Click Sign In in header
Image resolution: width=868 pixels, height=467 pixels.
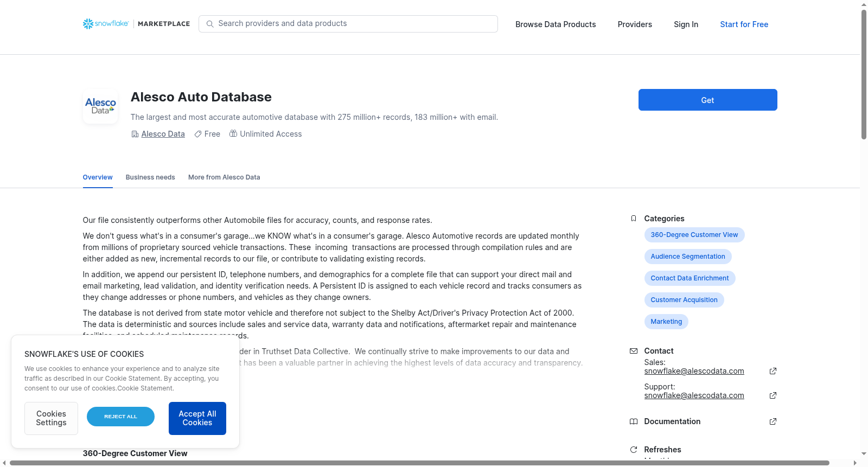(x=686, y=24)
